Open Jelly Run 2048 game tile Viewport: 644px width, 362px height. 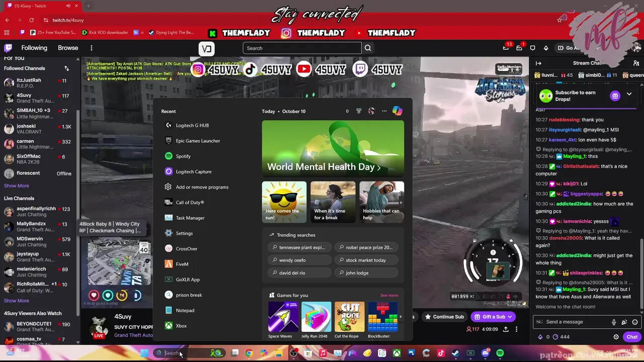[x=316, y=320]
